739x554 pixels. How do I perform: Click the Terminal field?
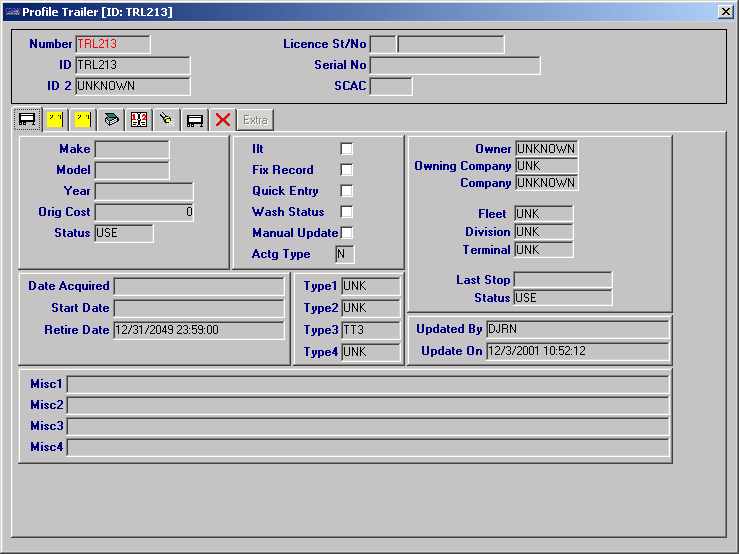(544, 250)
